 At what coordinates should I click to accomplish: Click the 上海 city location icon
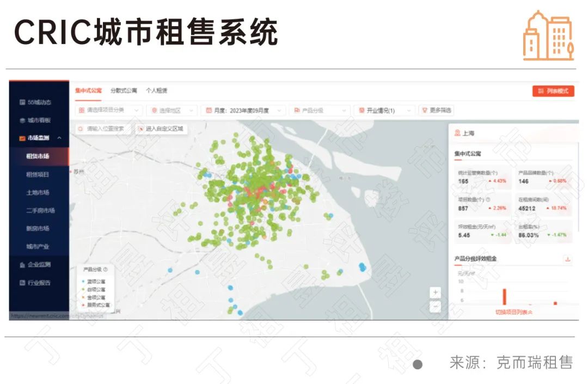pyautogui.click(x=457, y=133)
